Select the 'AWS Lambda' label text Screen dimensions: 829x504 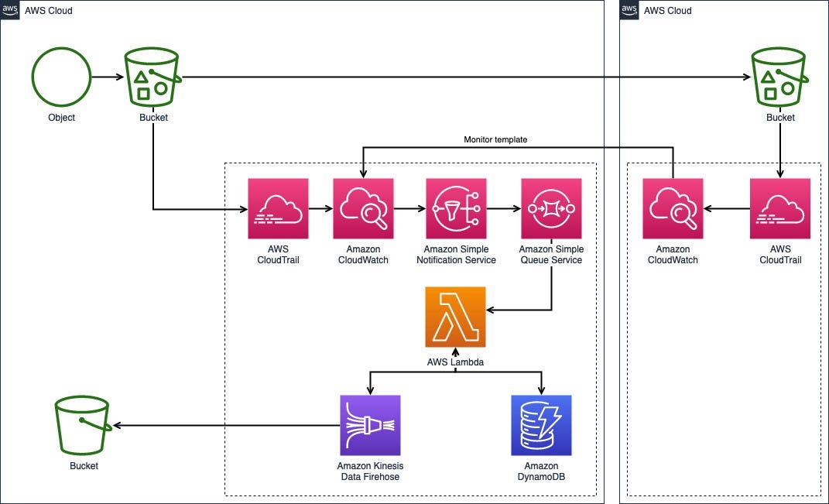click(455, 362)
